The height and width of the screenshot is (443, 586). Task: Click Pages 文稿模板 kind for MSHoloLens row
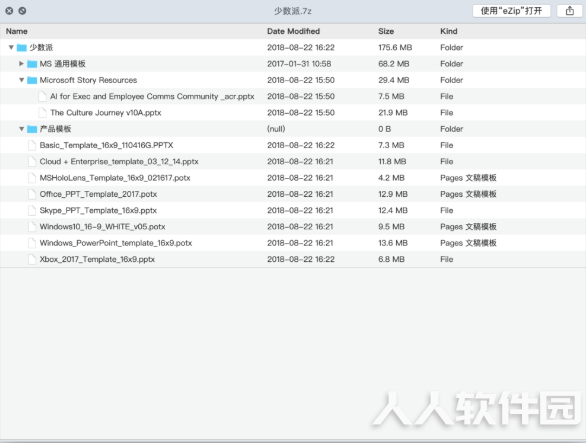click(468, 178)
